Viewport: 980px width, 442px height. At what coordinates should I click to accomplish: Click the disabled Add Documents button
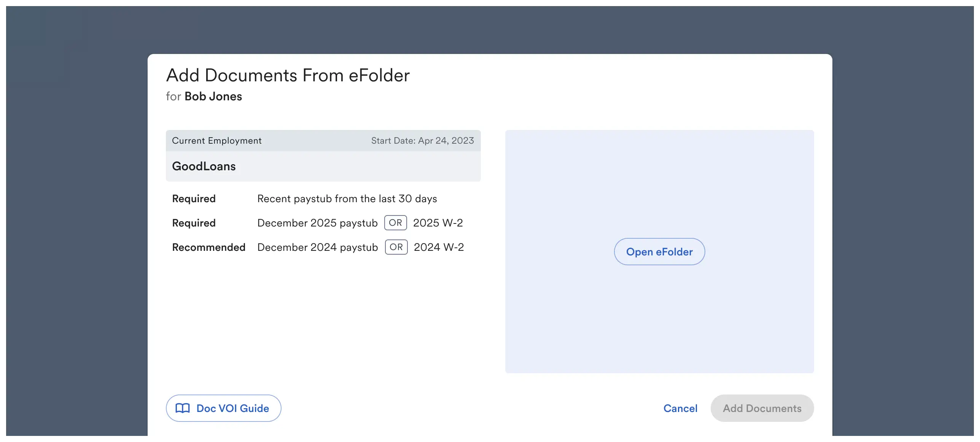762,408
